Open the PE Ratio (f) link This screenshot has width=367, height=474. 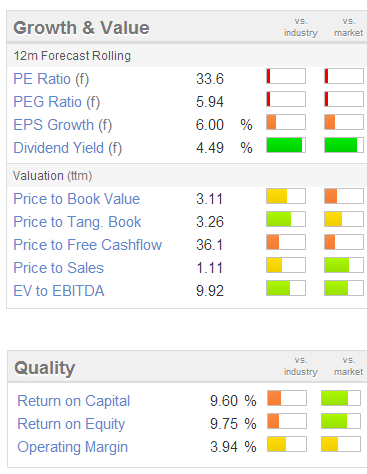pos(51,79)
